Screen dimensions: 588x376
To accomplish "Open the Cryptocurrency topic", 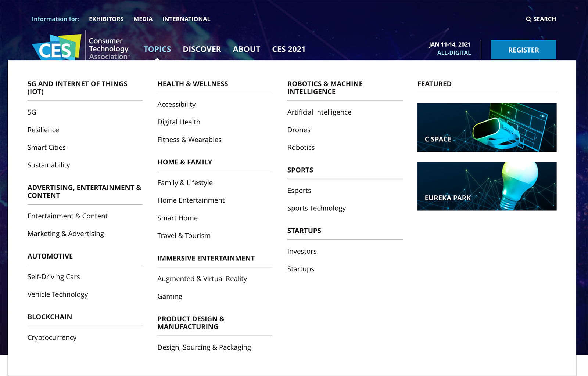I will (52, 338).
